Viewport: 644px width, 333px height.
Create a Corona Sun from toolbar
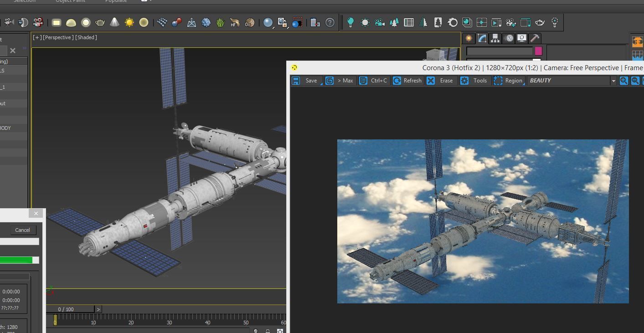coord(365,22)
